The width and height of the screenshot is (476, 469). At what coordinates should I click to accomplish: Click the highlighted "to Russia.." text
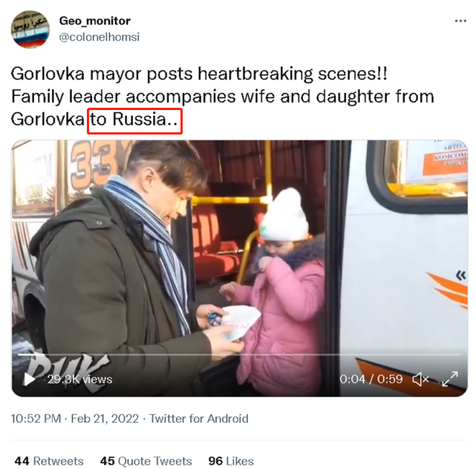pyautogui.click(x=134, y=121)
